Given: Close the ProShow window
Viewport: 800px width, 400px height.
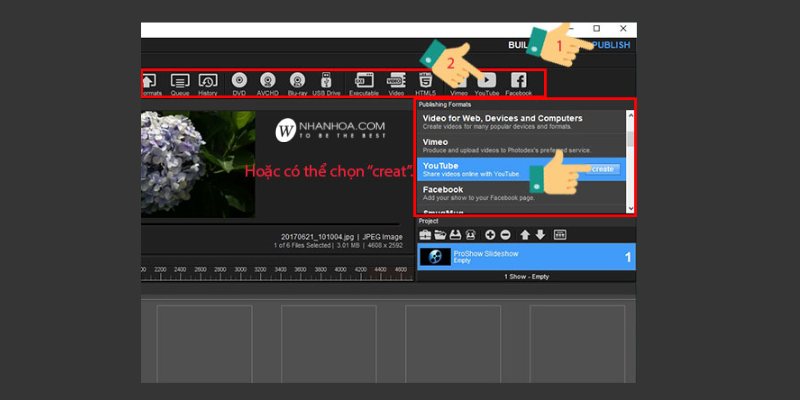Looking at the screenshot, I should pos(623,29).
